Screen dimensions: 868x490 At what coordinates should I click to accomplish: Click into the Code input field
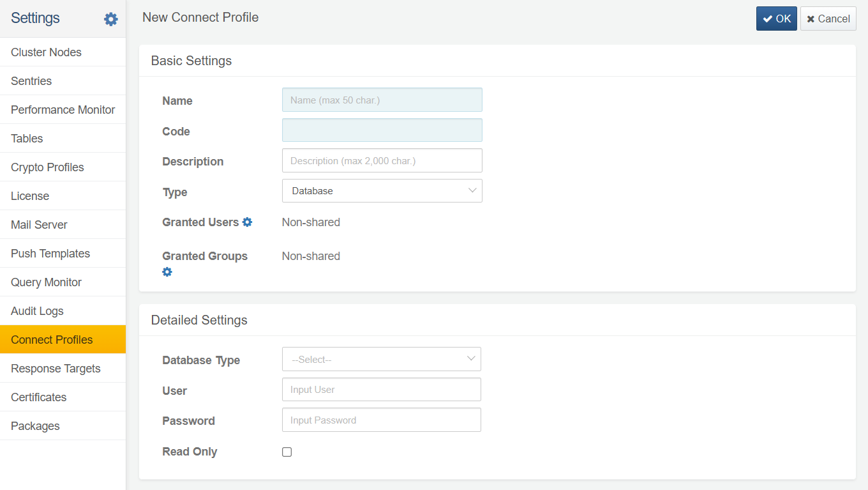[x=382, y=130]
